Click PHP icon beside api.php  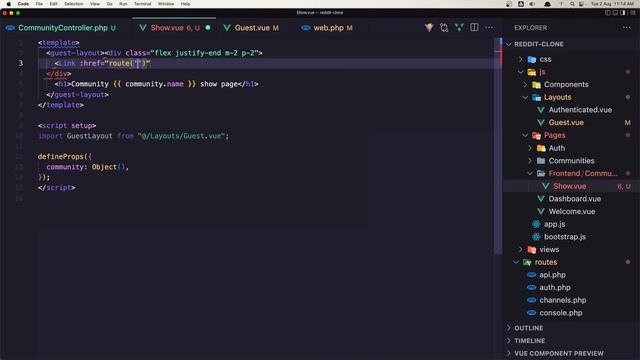tap(531, 275)
